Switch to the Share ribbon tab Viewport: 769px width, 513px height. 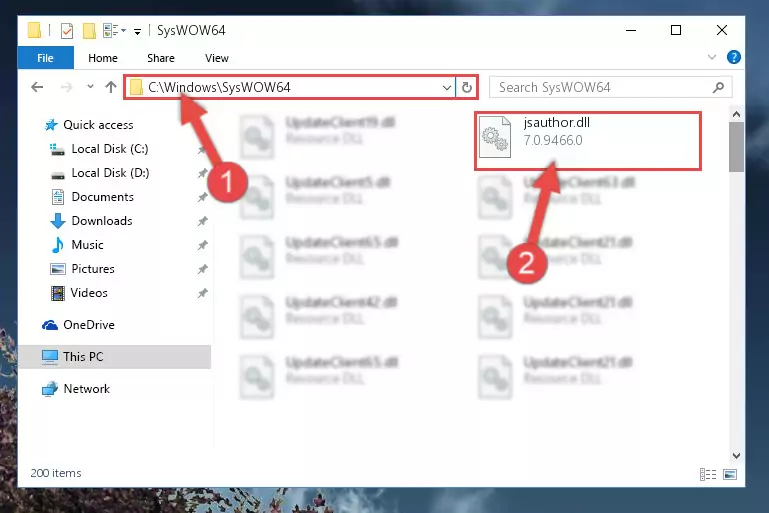(x=161, y=58)
